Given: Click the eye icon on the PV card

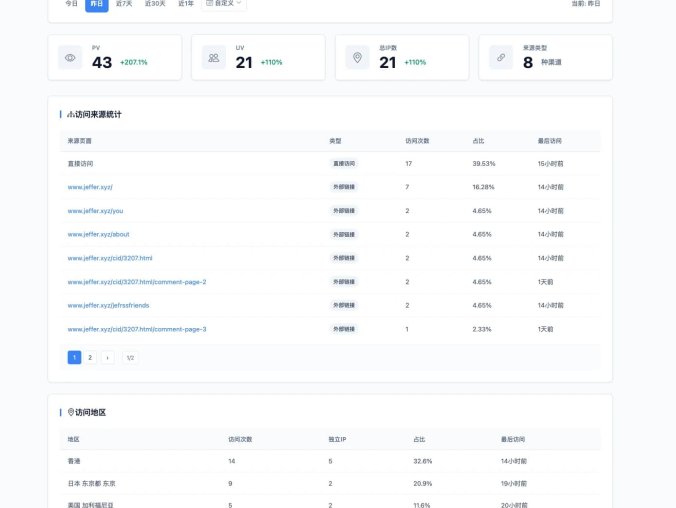Looking at the screenshot, I should (70, 58).
